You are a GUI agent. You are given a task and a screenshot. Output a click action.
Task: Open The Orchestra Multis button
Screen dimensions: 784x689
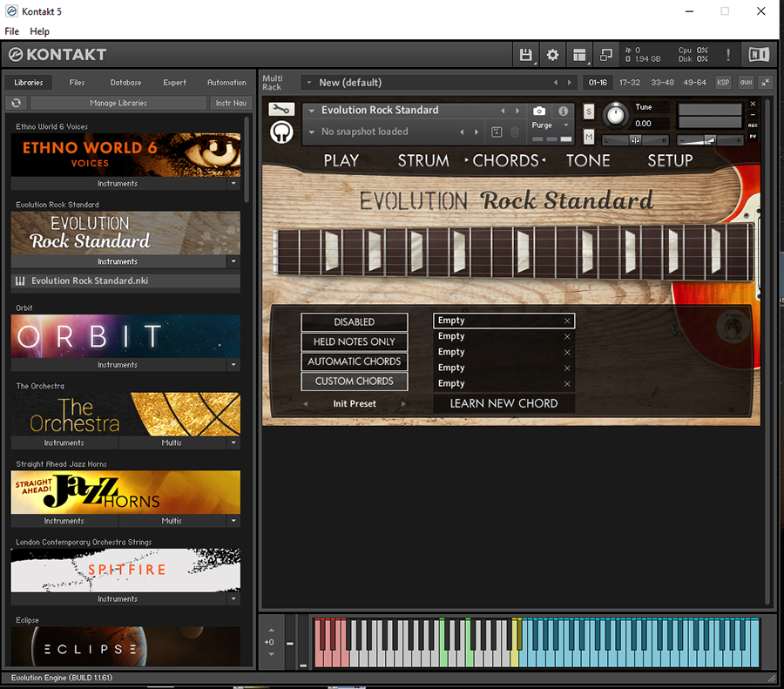(x=172, y=443)
